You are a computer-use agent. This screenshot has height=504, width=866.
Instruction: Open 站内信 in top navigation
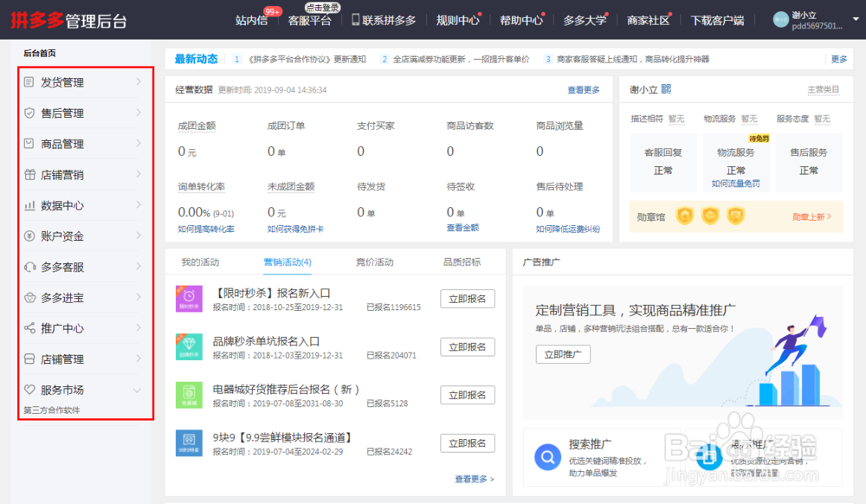(251, 21)
